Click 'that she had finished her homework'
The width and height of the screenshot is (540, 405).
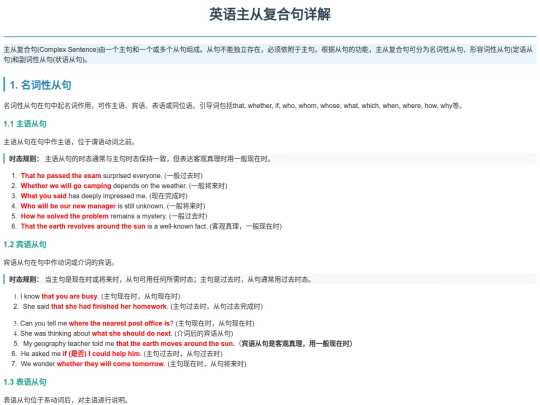pos(109,307)
